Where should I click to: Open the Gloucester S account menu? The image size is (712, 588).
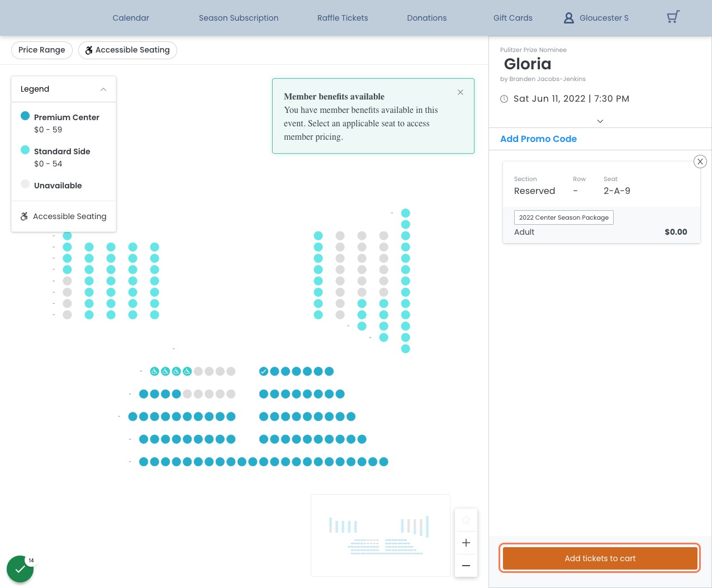coord(596,18)
